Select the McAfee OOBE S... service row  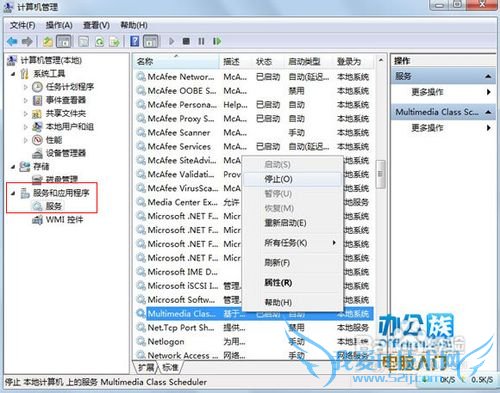point(254,91)
